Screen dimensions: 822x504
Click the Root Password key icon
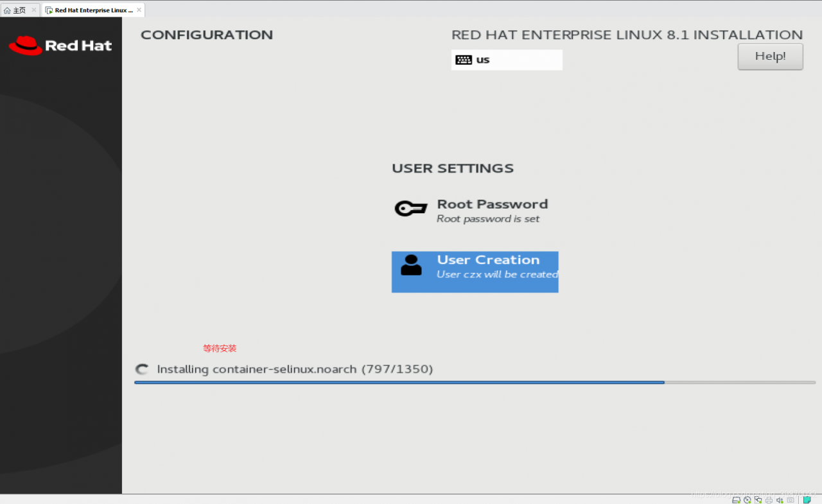[411, 209]
